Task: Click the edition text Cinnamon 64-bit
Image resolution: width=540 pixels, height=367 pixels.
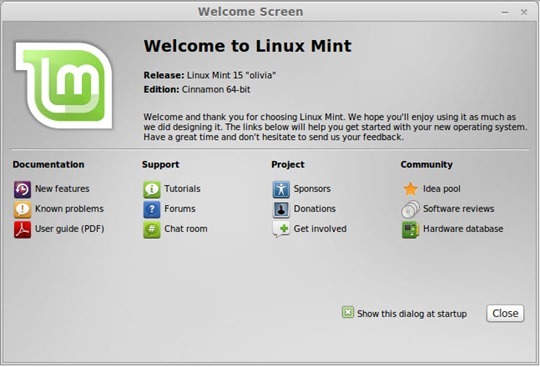Action: 216,90
